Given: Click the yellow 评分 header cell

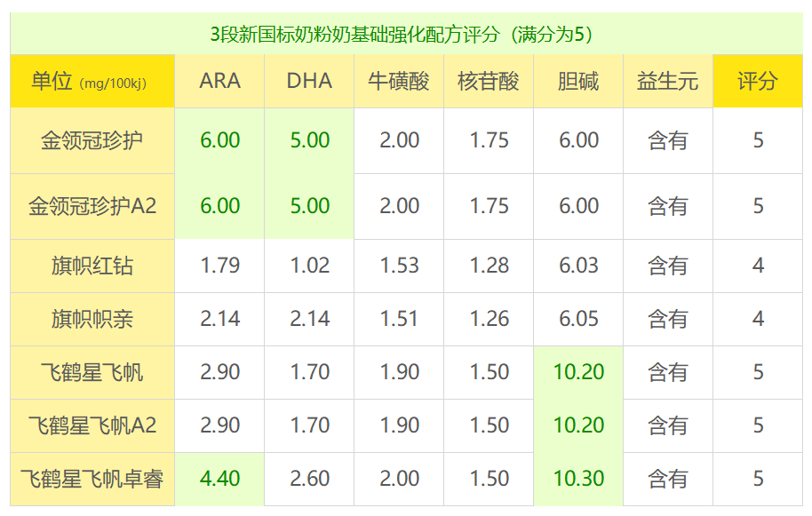Looking at the screenshot, I should [758, 82].
